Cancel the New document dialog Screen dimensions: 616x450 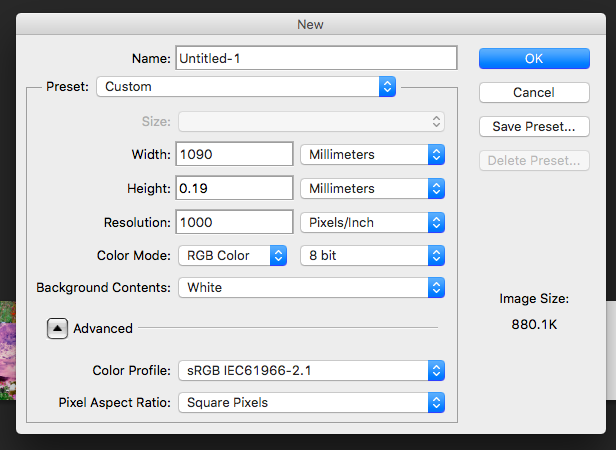534,92
